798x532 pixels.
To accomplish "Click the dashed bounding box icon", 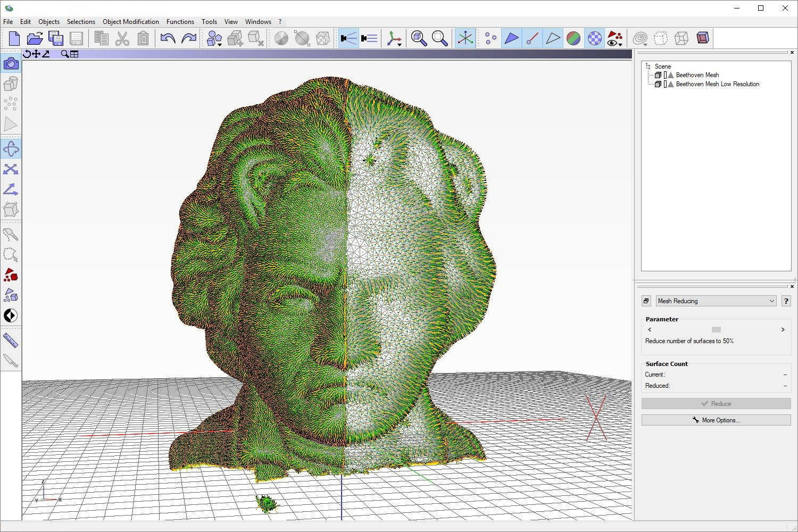I will (661, 38).
